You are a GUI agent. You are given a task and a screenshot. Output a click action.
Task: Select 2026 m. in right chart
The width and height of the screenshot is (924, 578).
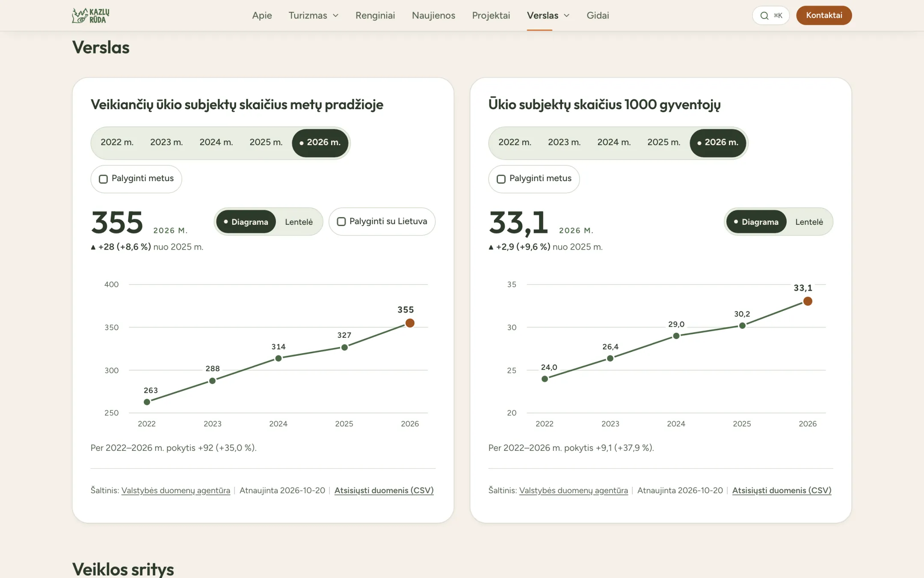[x=718, y=143]
